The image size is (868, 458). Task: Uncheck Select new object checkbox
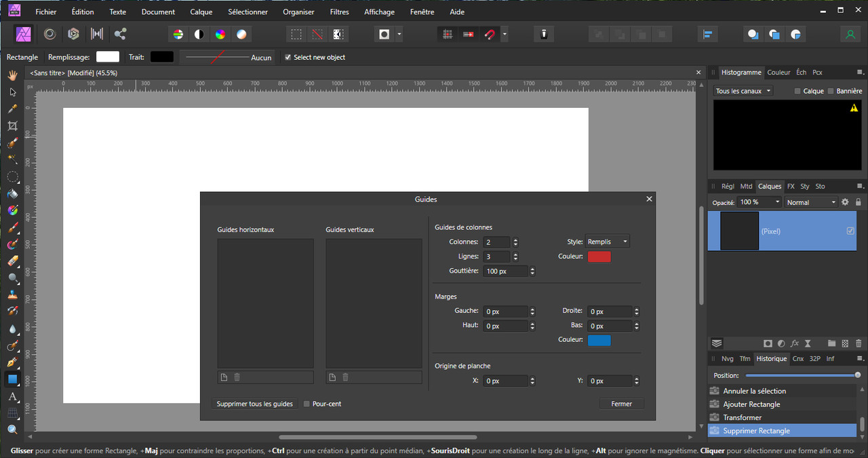click(x=288, y=57)
